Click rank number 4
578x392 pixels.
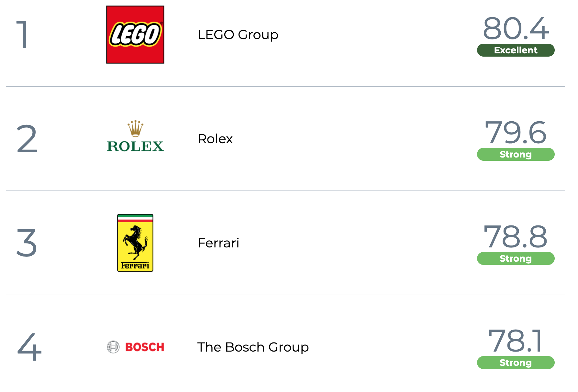[29, 347]
